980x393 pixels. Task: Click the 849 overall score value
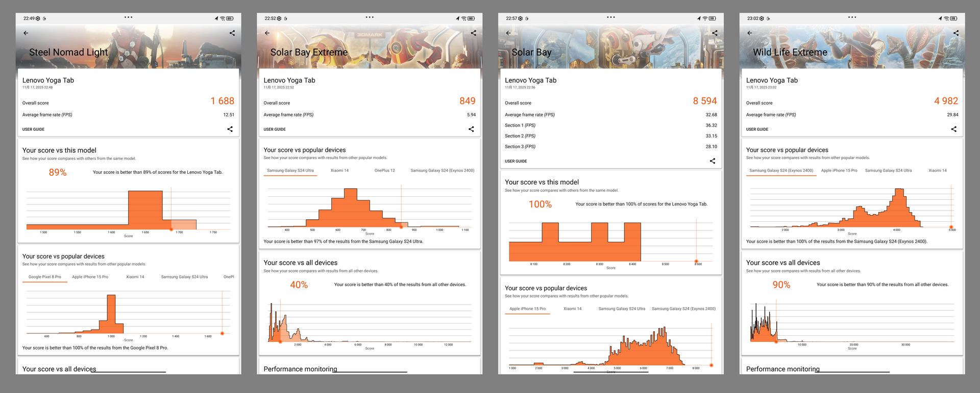coord(468,101)
